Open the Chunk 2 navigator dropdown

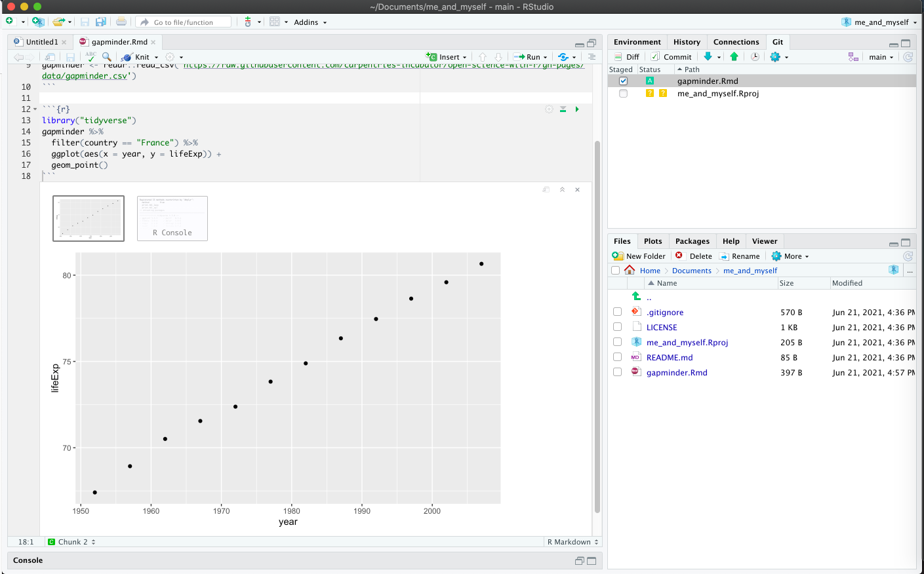point(71,542)
